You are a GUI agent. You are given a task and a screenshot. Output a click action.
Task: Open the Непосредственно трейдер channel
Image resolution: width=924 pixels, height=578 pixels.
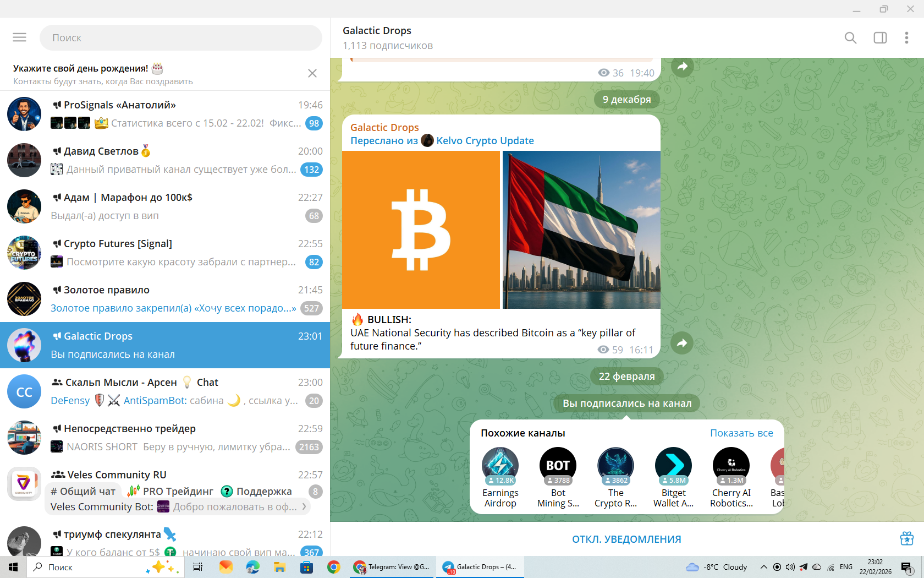[165, 438]
